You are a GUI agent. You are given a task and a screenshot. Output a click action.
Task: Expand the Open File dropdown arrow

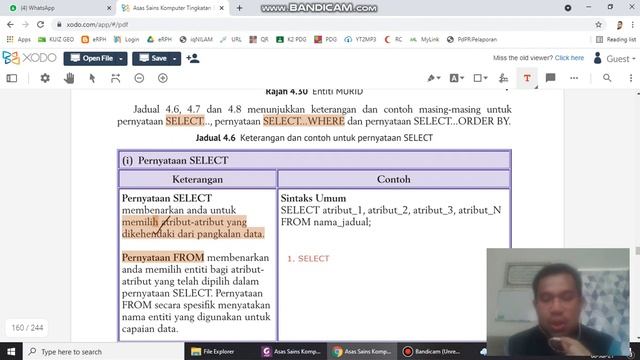click(x=121, y=59)
